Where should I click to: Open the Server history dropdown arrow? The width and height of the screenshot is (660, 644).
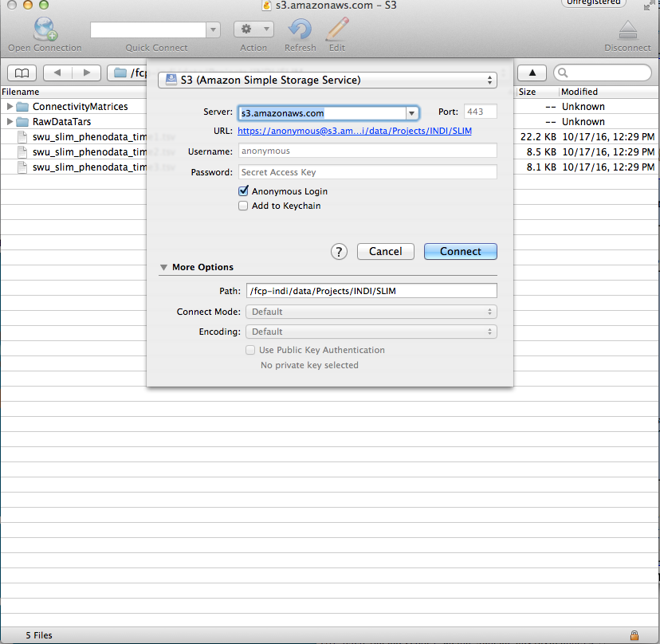[411, 113]
